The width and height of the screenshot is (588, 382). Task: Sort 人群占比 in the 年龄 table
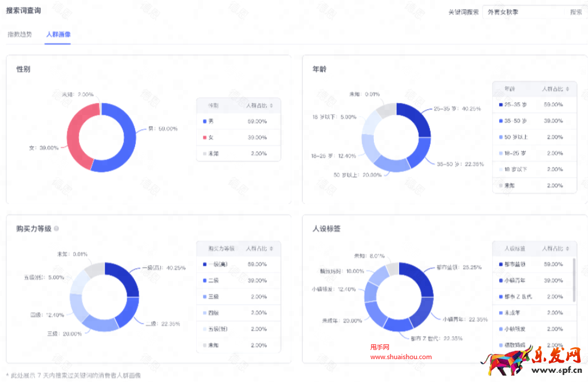pyautogui.click(x=567, y=89)
